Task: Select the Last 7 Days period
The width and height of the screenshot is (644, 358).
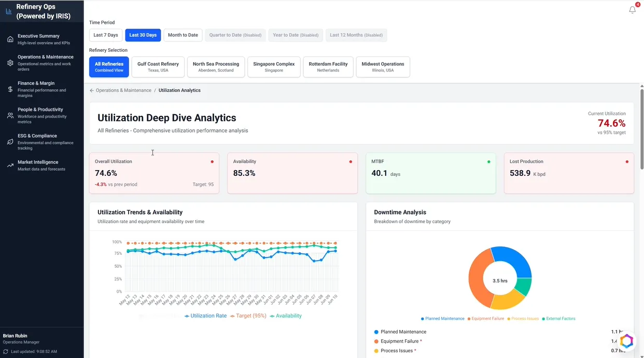Action: click(106, 35)
